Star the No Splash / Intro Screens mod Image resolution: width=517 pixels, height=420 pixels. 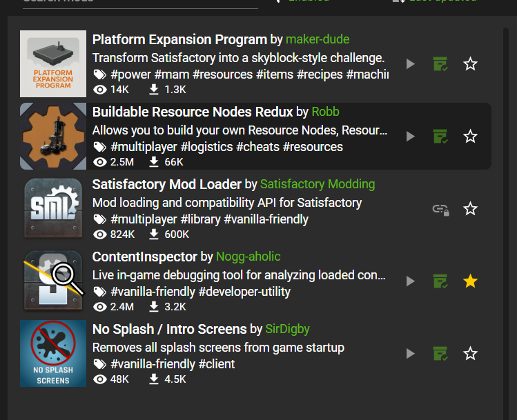click(x=470, y=354)
